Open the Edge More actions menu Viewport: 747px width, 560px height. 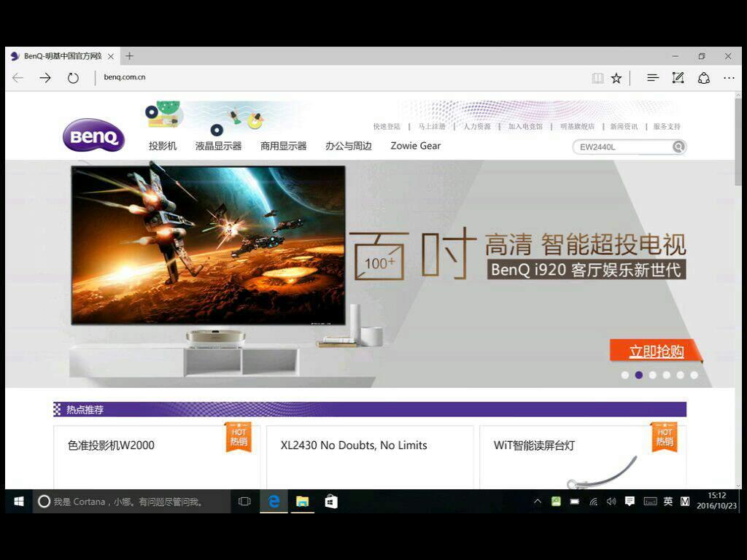coord(729,77)
